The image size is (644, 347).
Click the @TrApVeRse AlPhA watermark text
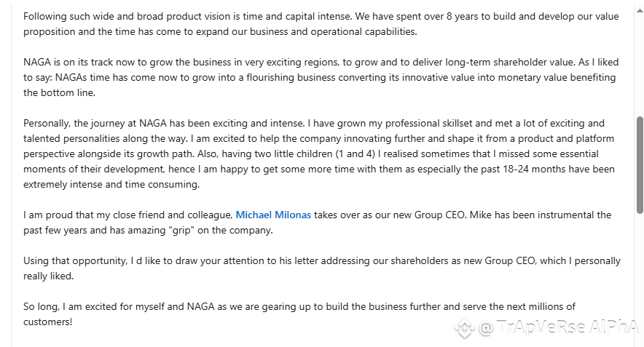click(559, 327)
